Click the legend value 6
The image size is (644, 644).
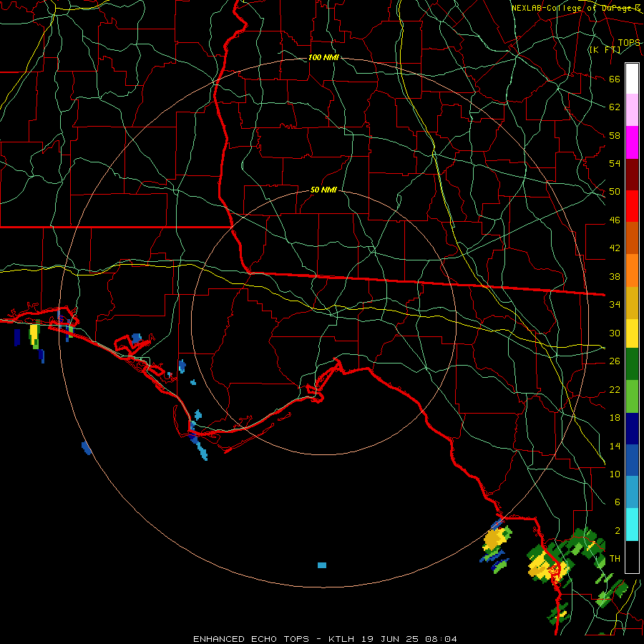618,502
